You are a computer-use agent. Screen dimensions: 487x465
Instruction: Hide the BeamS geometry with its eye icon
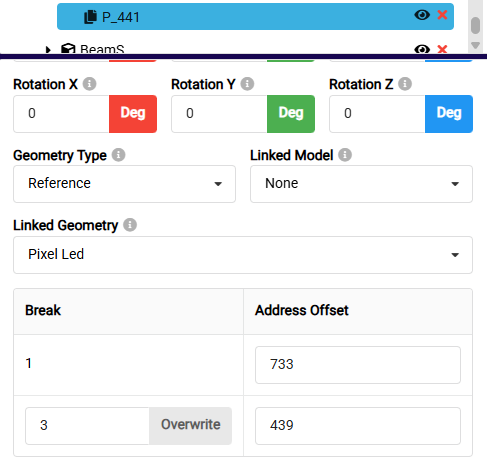pos(422,49)
